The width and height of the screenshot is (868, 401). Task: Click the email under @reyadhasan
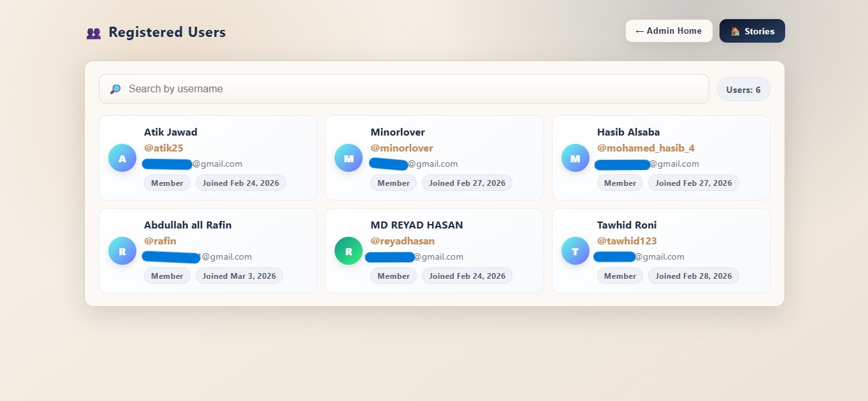(415, 257)
